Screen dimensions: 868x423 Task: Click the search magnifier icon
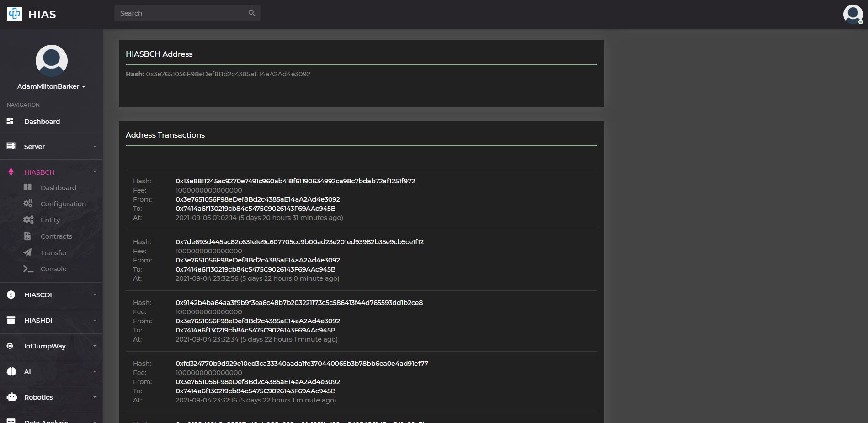pyautogui.click(x=251, y=13)
